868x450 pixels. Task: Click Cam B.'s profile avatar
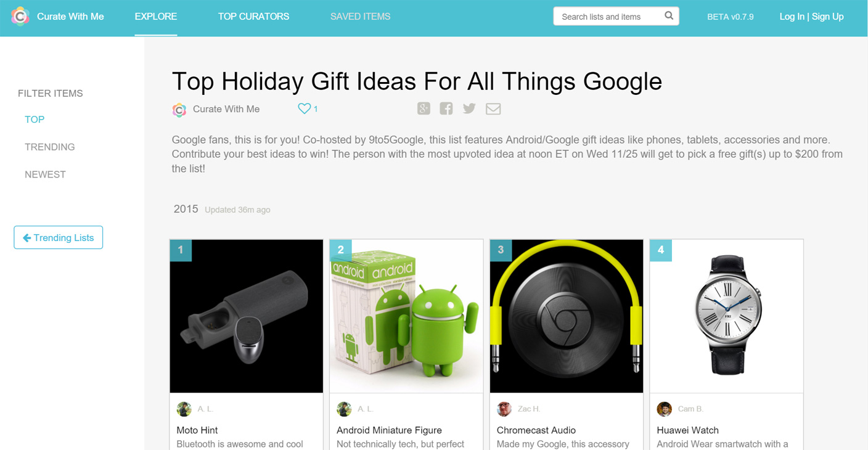pyautogui.click(x=664, y=409)
